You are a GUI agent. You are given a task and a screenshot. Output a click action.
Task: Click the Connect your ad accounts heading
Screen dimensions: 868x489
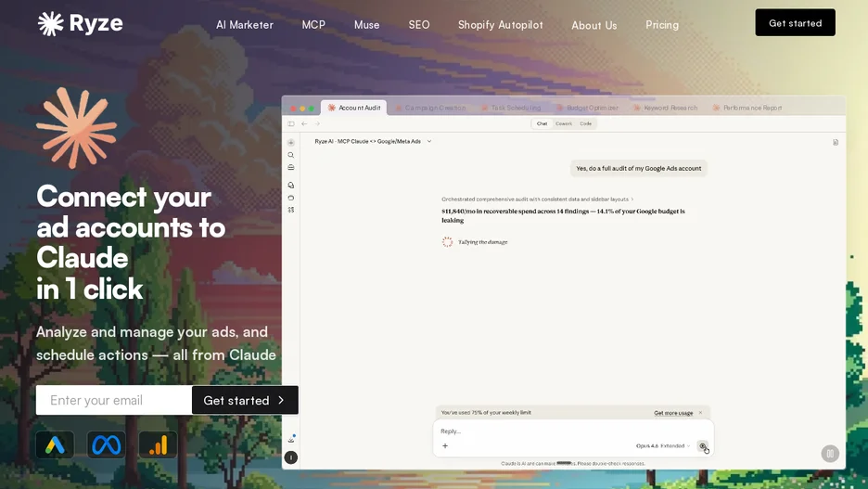pos(131,242)
